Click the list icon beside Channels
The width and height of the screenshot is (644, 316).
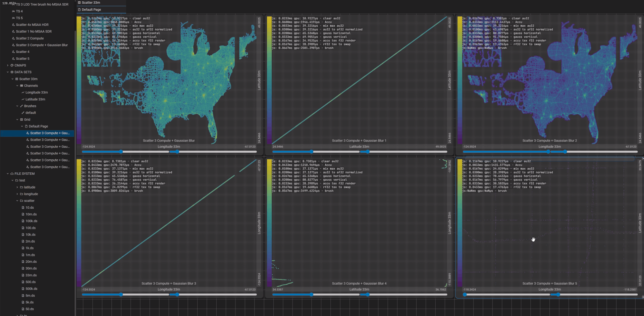(22, 86)
